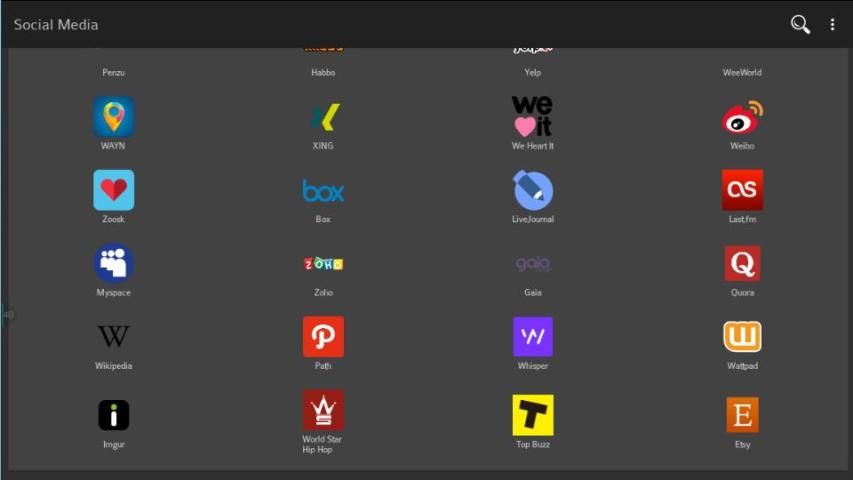The image size is (853, 480).
Task: Open the WAYN app icon
Action: tap(113, 117)
